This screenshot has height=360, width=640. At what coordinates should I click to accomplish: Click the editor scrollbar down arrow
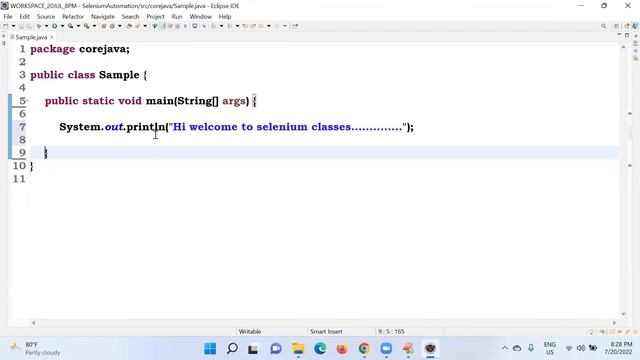pyautogui.click(x=623, y=314)
